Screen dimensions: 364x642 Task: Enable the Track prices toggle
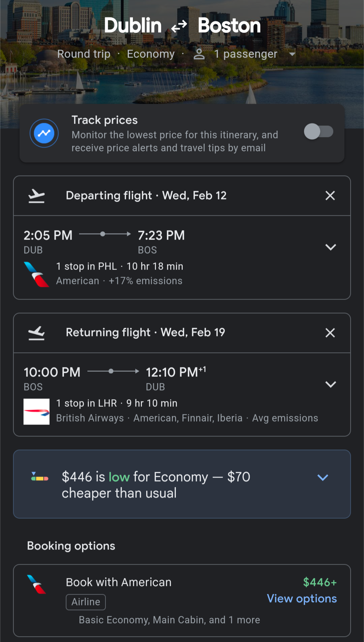click(x=318, y=132)
